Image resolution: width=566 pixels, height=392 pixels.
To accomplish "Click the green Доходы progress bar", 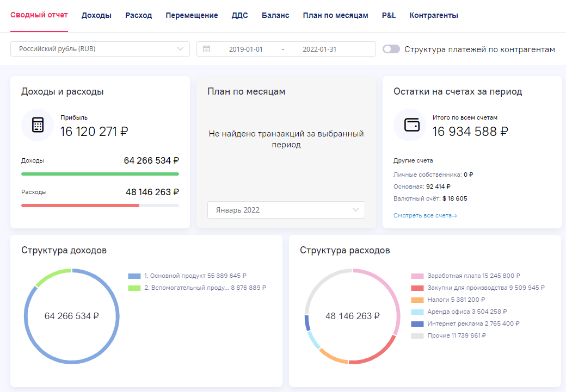I will (100, 174).
